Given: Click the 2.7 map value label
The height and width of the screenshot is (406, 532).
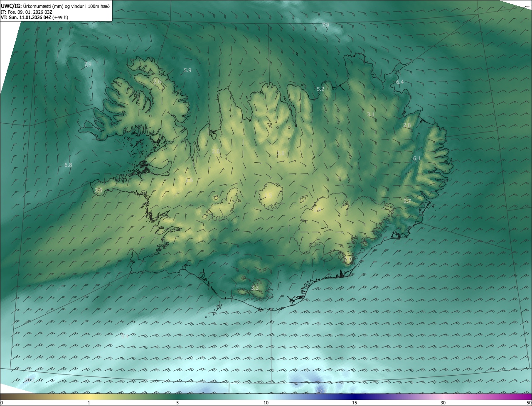Looking at the screenshot, I should (x=407, y=201).
